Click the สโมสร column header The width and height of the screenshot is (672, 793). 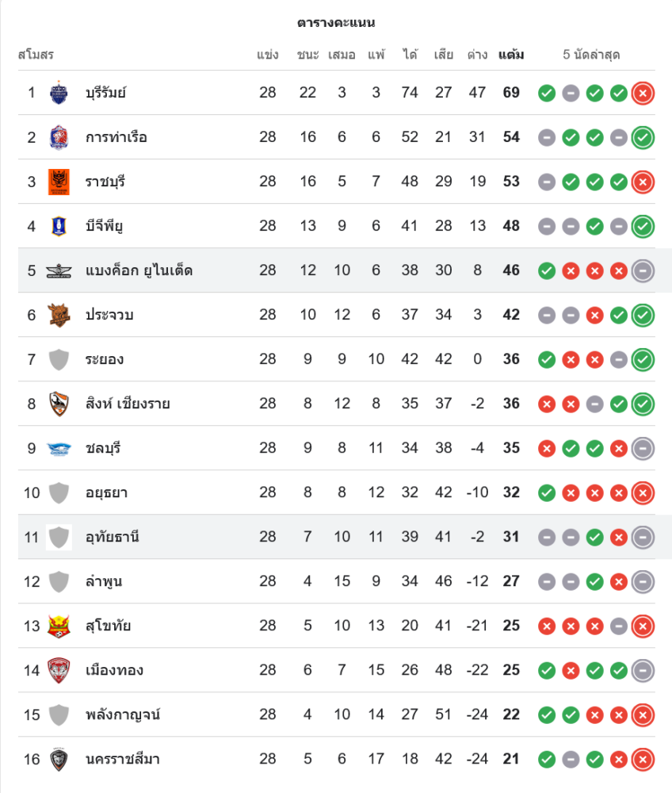[36, 55]
